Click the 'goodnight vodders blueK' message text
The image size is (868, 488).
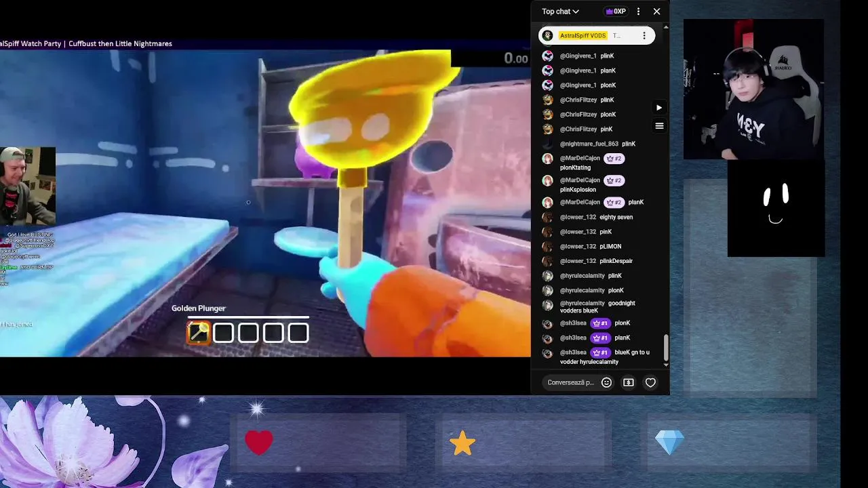click(x=597, y=307)
